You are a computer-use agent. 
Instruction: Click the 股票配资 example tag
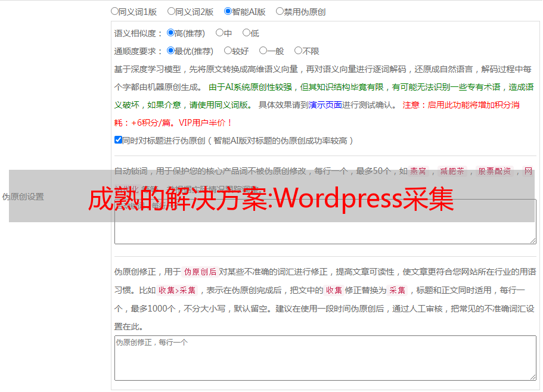[495, 171]
